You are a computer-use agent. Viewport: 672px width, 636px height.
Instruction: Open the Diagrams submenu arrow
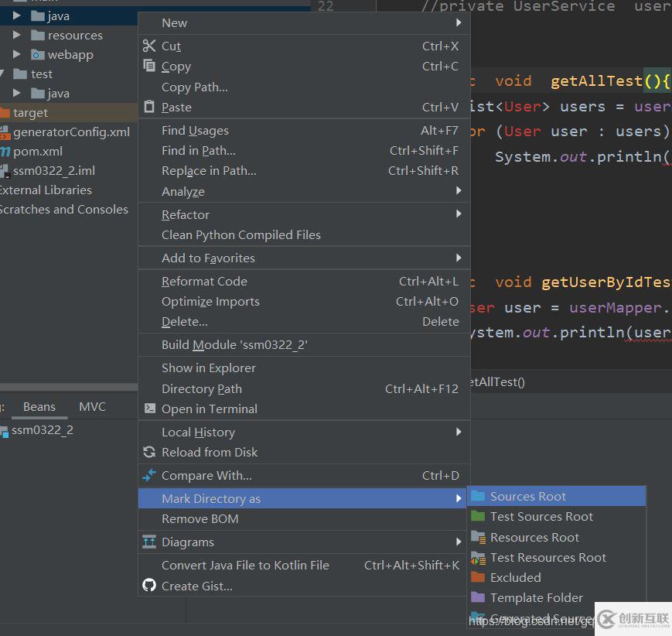(x=459, y=542)
